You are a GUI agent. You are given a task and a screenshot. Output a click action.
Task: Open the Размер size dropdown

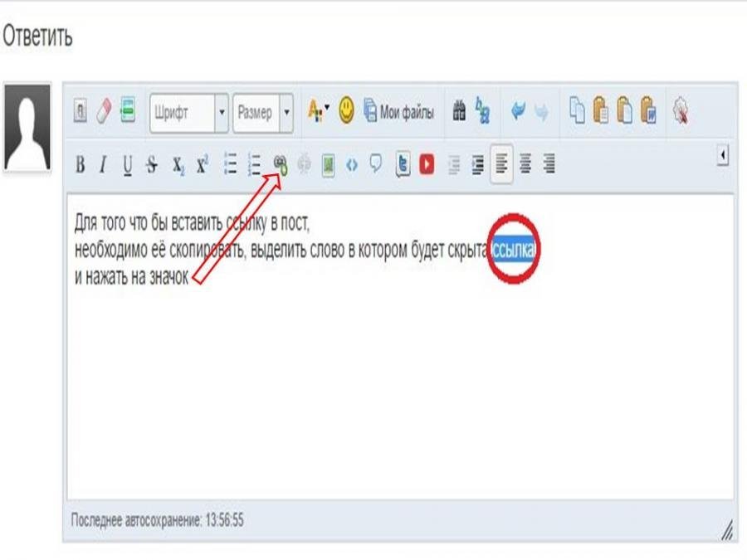pos(263,113)
